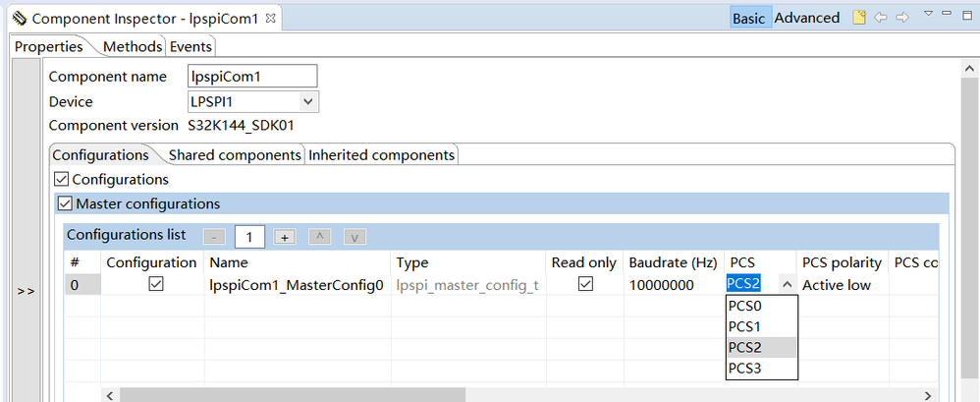The height and width of the screenshot is (402, 980).
Task: Open the Device LPSPI1 dropdown
Action: (x=308, y=101)
